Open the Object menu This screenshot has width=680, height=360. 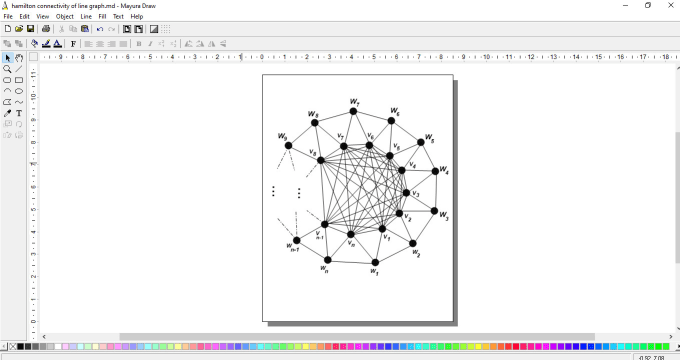tap(65, 16)
